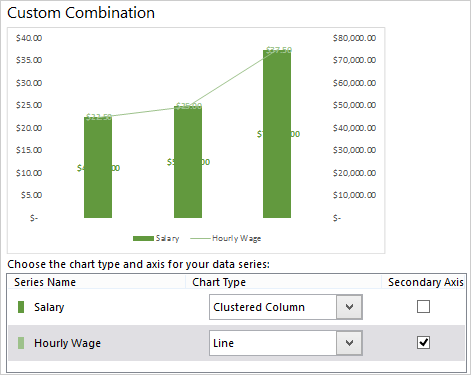Image resolution: width=471 pixels, height=375 pixels.
Task: Click the first Salary bar in preview
Action: pyautogui.click(x=98, y=167)
